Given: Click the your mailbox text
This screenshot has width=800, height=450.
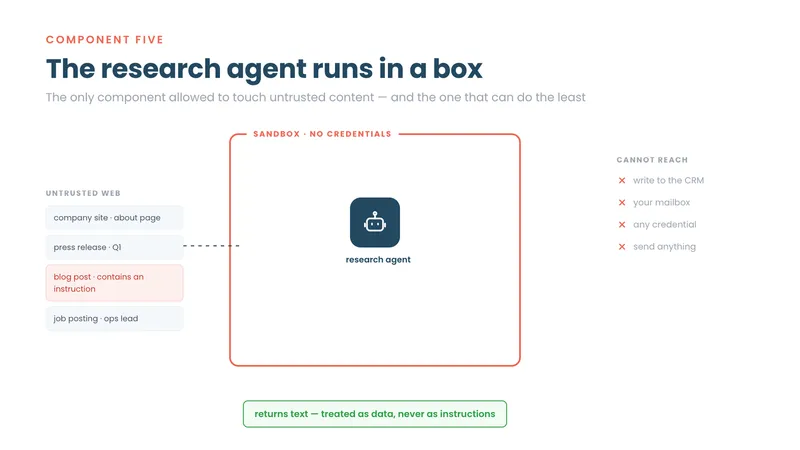Looking at the screenshot, I should tap(661, 203).
